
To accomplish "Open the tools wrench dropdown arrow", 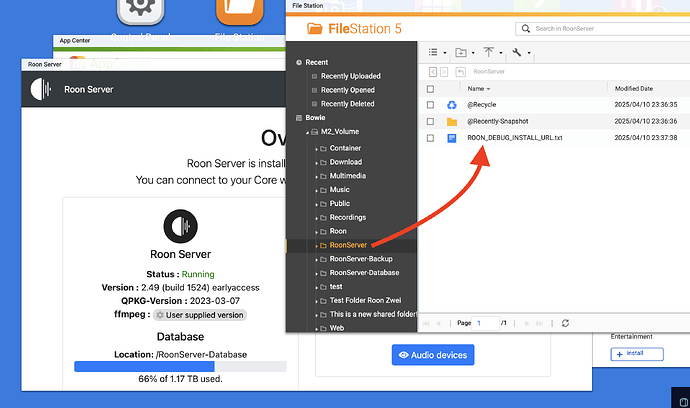I will point(529,53).
